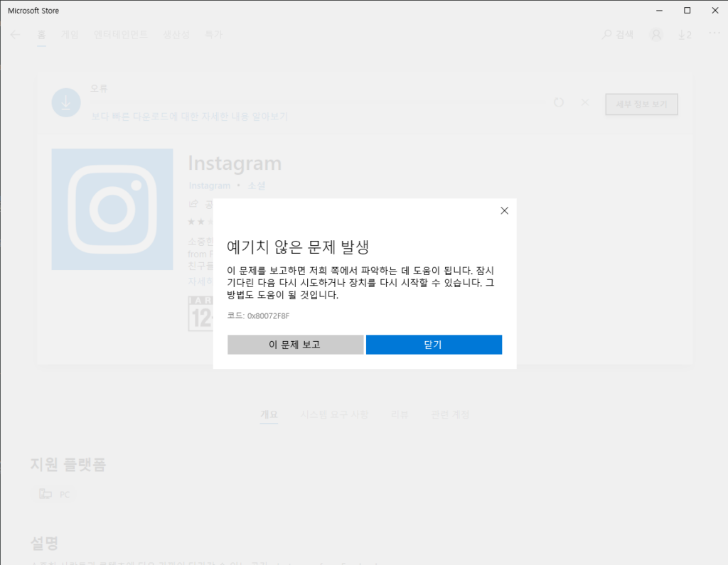The width and height of the screenshot is (728, 565).
Task: Open the downloads queue showing 2 items
Action: coord(685,34)
